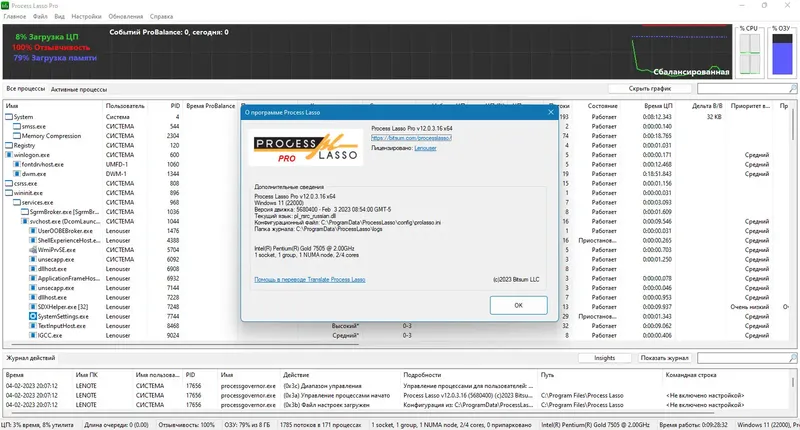Click the Registry process icon

[x=9, y=145]
